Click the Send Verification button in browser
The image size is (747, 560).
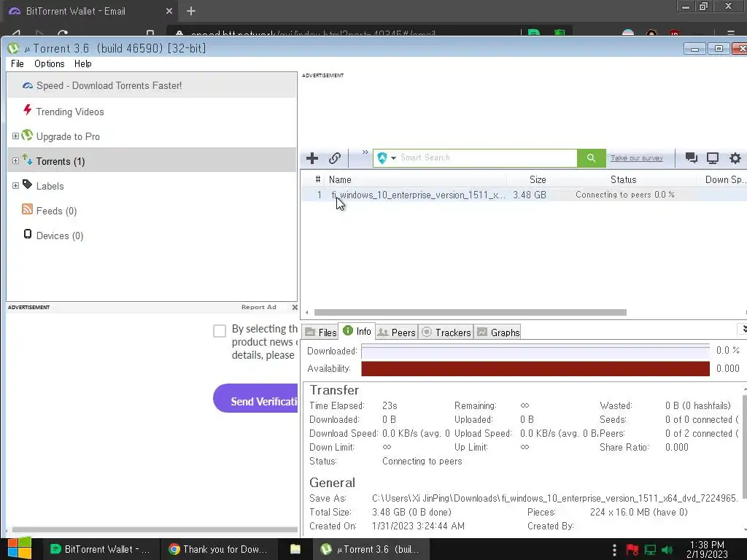256,399
